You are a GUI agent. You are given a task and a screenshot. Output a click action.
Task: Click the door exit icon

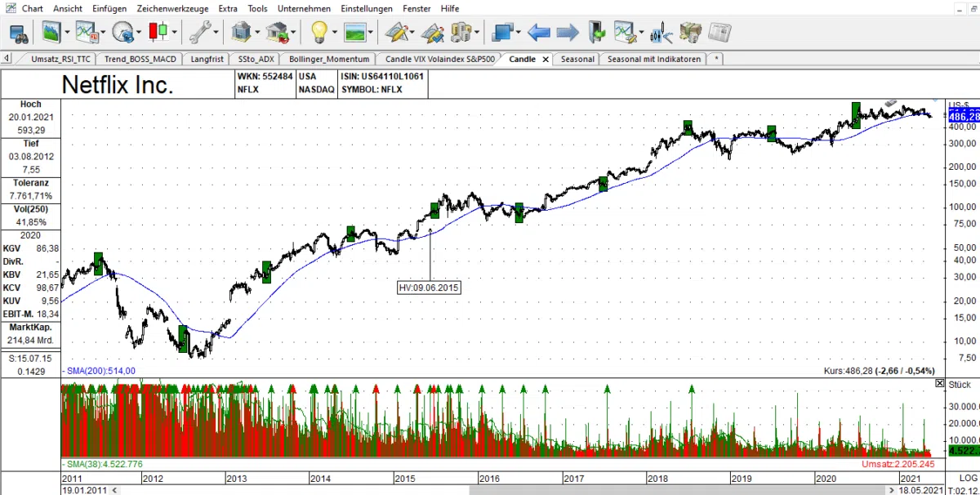(x=598, y=33)
